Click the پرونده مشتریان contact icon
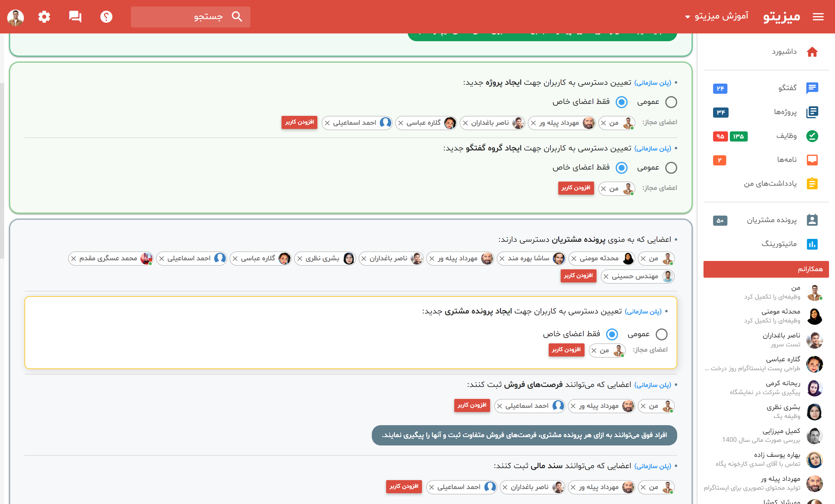Screen dimensions: 835x504 pyautogui.click(x=812, y=220)
